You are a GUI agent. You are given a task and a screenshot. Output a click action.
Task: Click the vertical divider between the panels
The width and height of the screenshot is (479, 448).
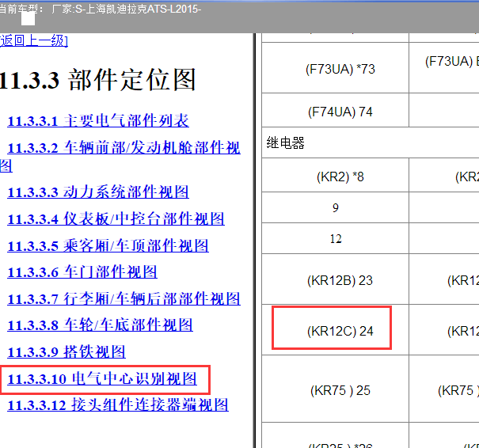click(x=256, y=237)
